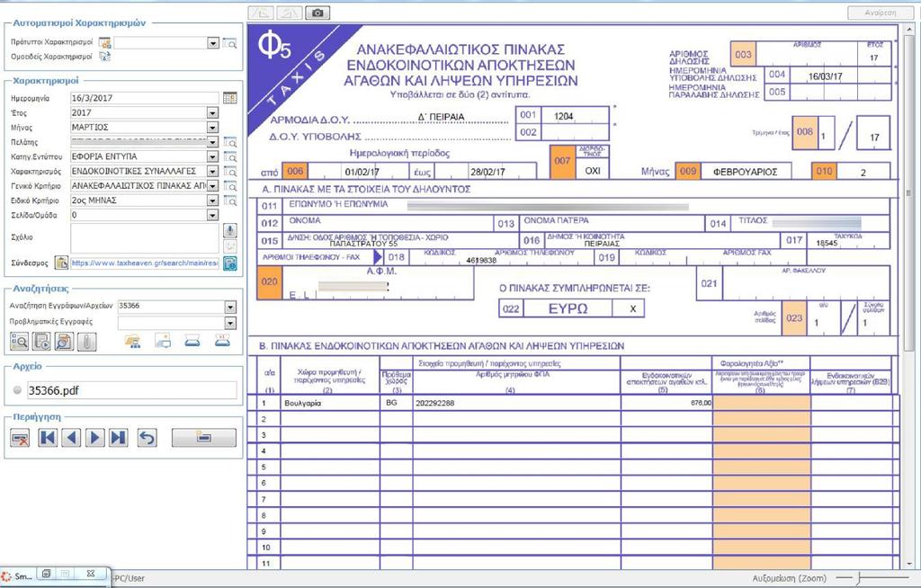Click the camera snapshot icon above the document
The width and height of the screenshot is (921, 588).
pos(317,13)
